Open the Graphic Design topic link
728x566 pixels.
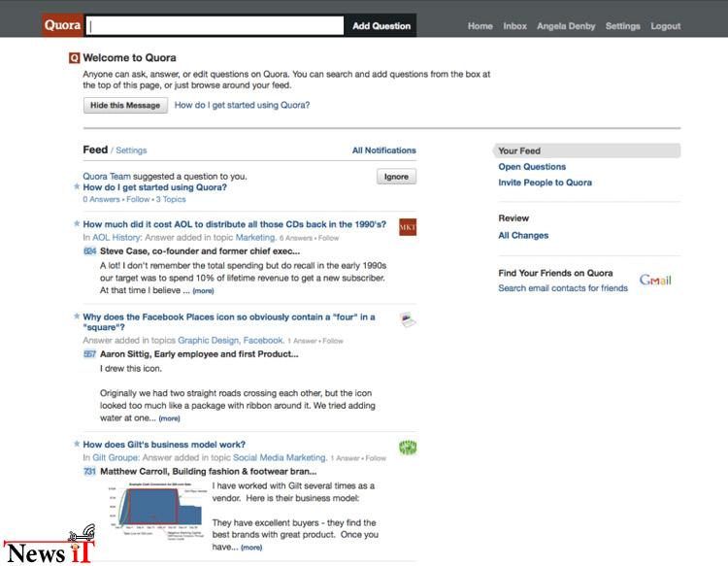[209, 341]
